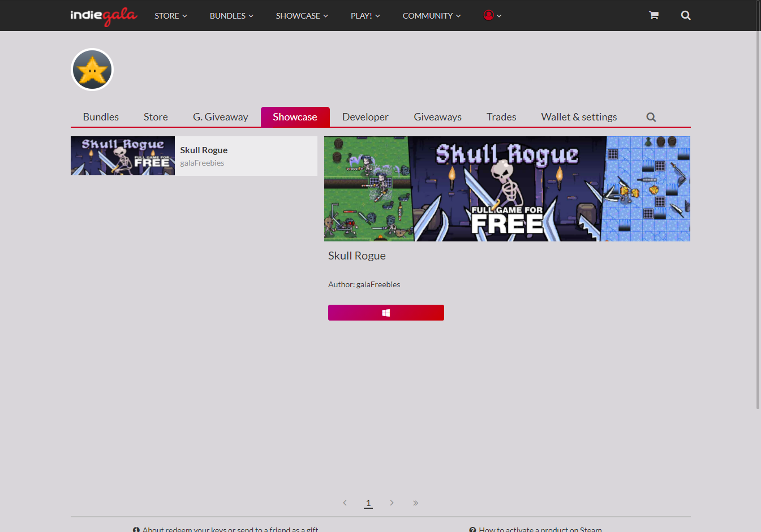Image resolution: width=761 pixels, height=532 pixels.
Task: Select the Showcase tab
Action: [x=295, y=117]
